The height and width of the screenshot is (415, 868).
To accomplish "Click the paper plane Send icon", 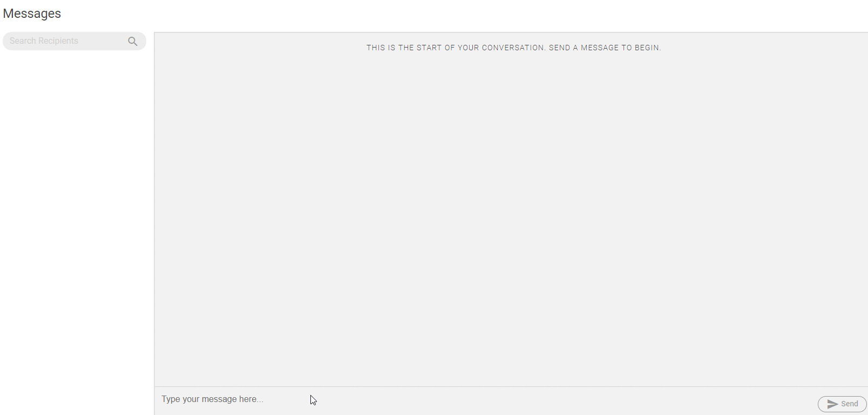I will tap(832, 404).
